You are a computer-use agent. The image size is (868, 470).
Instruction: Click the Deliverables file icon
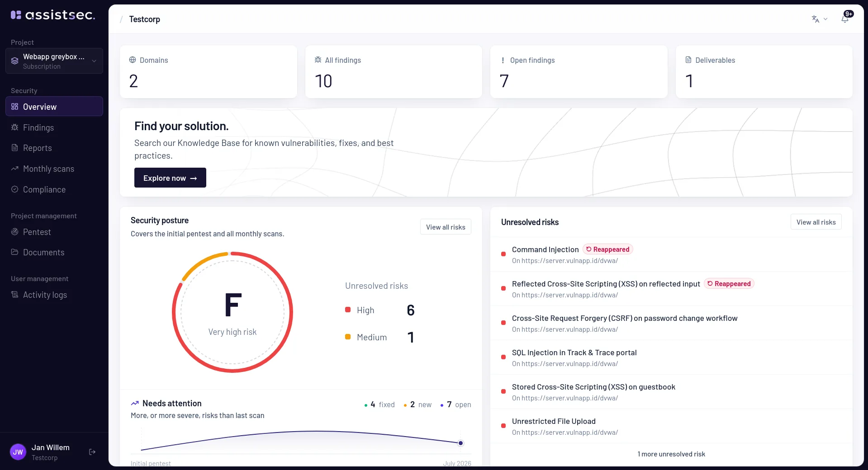688,60
